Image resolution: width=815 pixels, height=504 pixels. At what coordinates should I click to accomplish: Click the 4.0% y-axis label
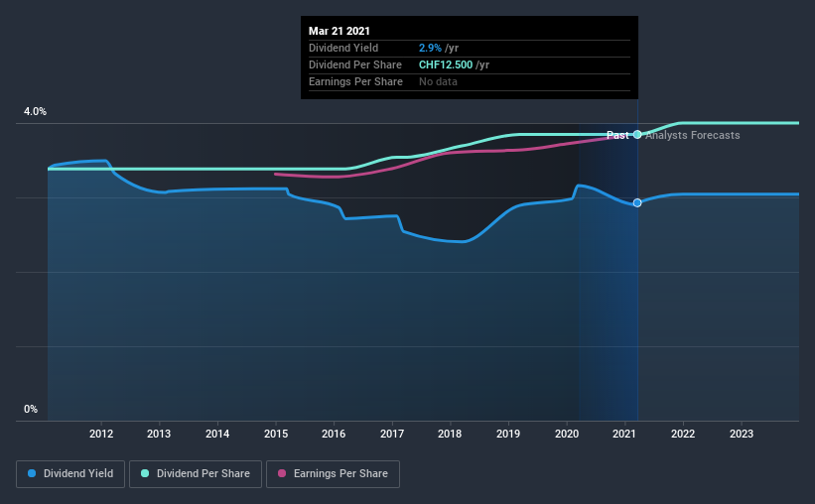pos(35,111)
